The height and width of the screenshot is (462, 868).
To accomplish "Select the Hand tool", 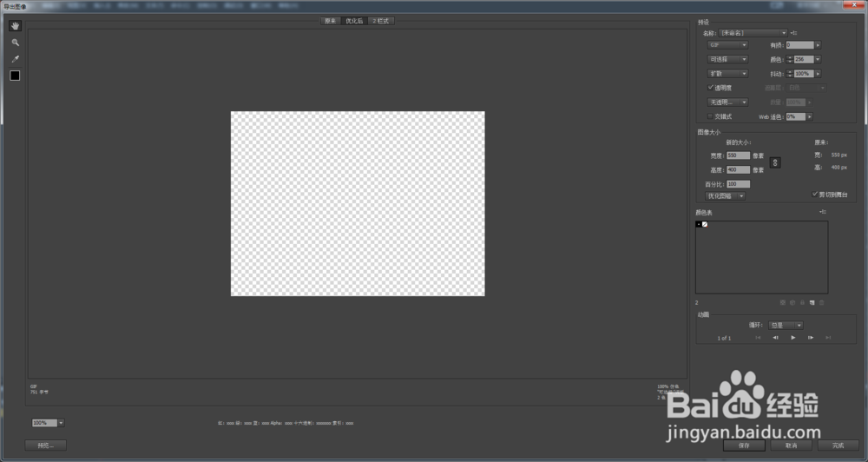I will [15, 25].
